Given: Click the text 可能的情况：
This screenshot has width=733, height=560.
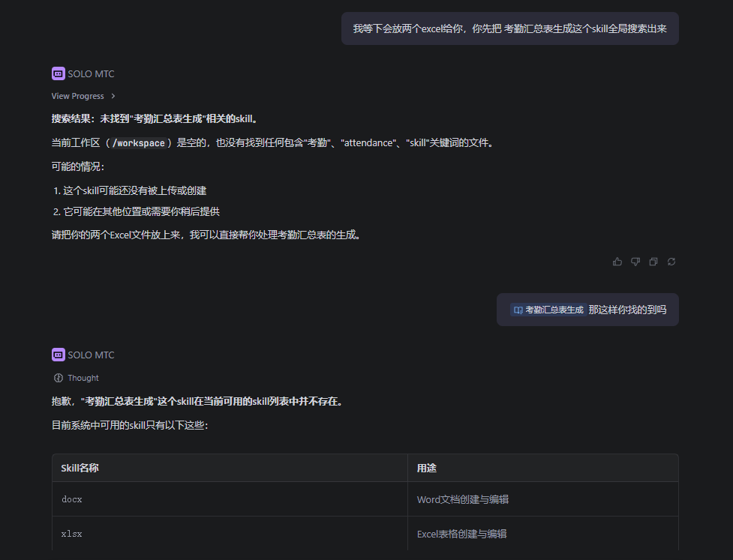Looking at the screenshot, I should [x=78, y=166].
